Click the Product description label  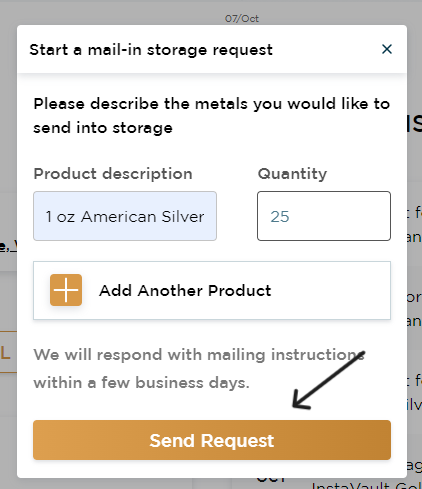(x=113, y=174)
